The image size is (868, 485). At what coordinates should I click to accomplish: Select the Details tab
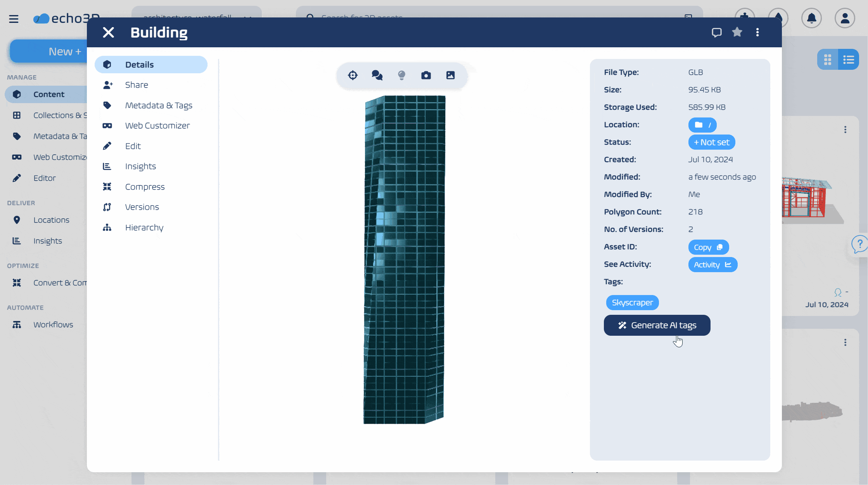(151, 65)
